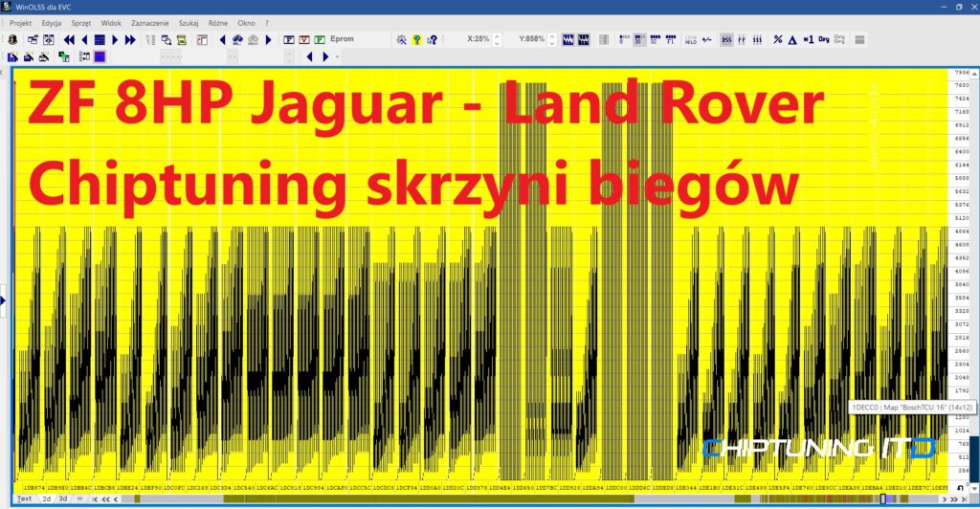Toggle the first waveform display mode icon
The image size is (980, 509).
point(568,39)
